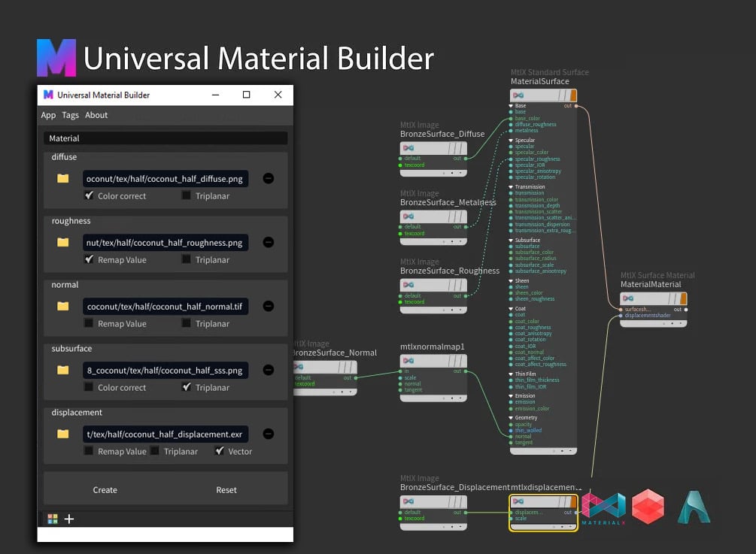Click the subsurface texture path field
Screen dimensions: 756x554
[165, 370]
